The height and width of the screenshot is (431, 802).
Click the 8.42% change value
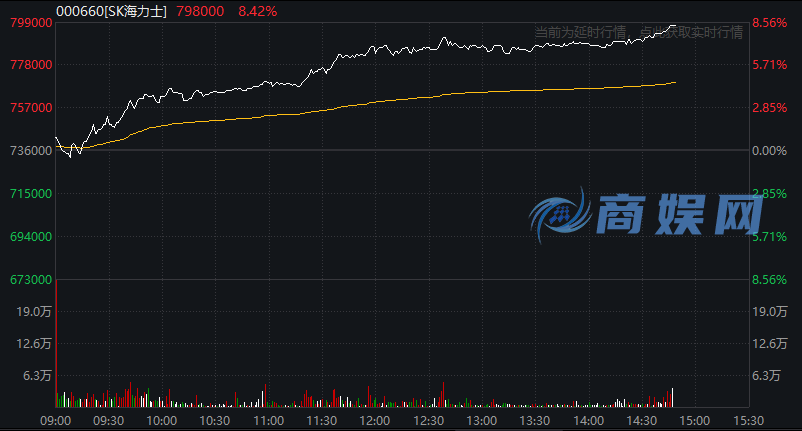click(257, 11)
